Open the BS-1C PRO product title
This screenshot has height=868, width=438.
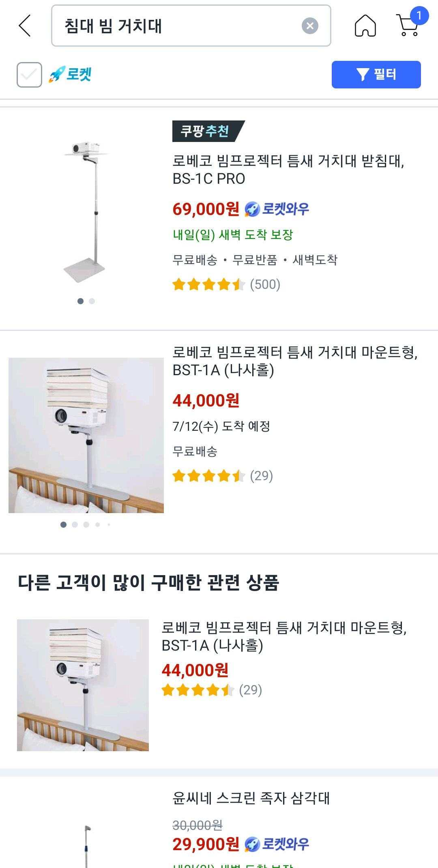288,170
